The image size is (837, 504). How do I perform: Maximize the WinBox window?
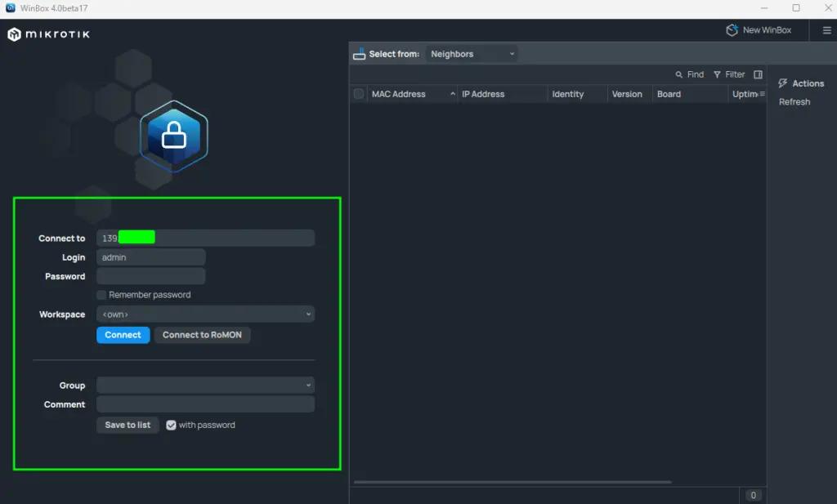(796, 8)
